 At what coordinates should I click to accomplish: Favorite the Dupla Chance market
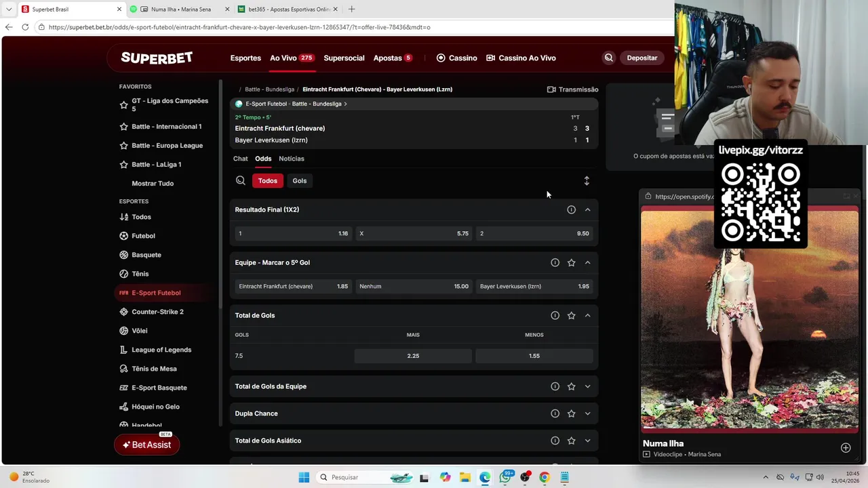point(571,413)
